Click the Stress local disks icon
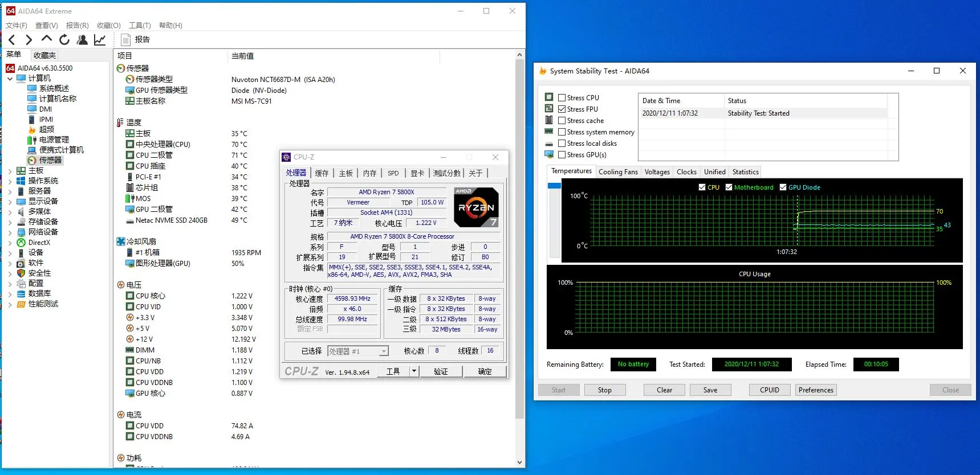Image resolution: width=980 pixels, height=475 pixels. (549, 144)
